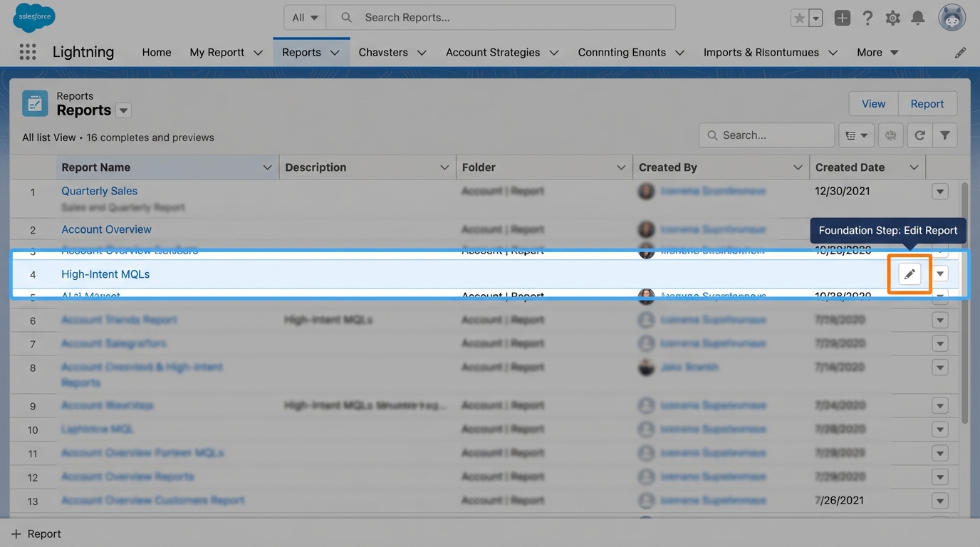Click the pencil icon to edit High-Intent MQLs
Screen dimensions: 980x547
tap(909, 273)
